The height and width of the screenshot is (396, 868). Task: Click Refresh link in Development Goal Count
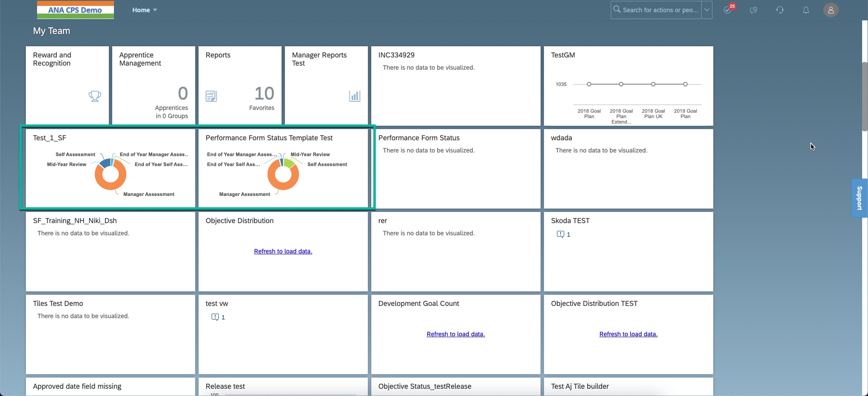456,334
